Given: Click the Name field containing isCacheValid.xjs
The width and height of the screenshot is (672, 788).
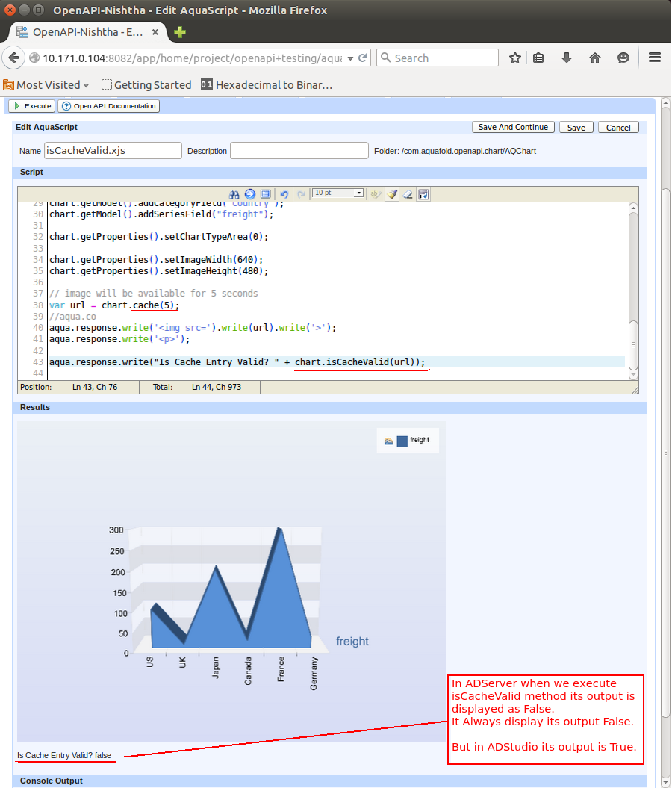Looking at the screenshot, I should [113, 150].
